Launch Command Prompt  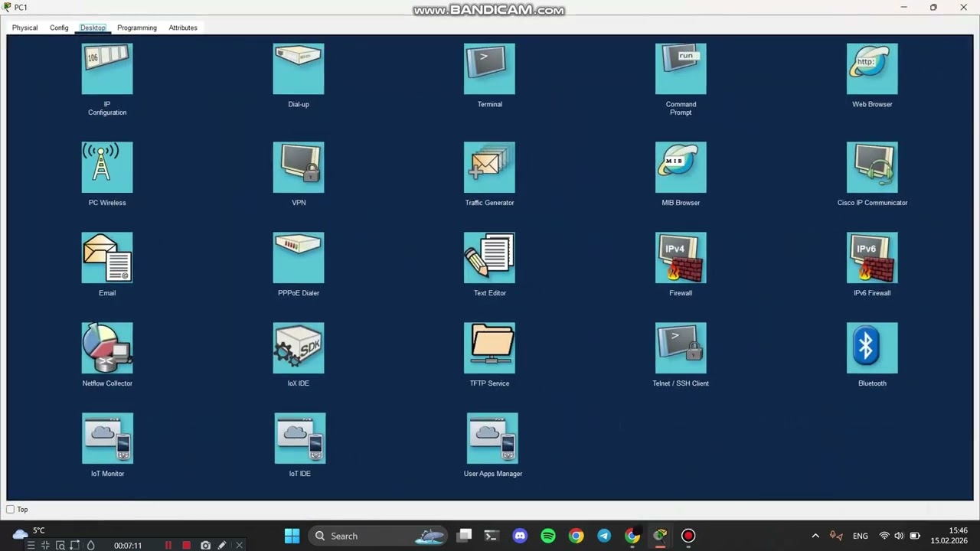click(681, 69)
